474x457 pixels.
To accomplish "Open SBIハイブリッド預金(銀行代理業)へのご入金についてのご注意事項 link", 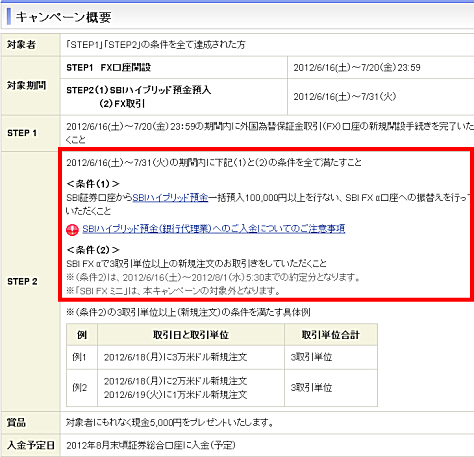I will 214,229.
